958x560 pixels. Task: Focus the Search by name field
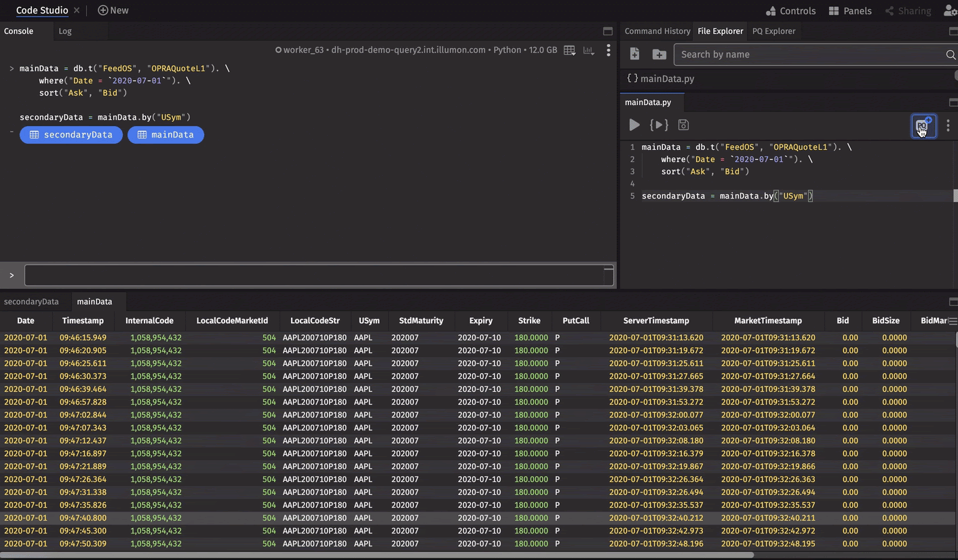811,54
